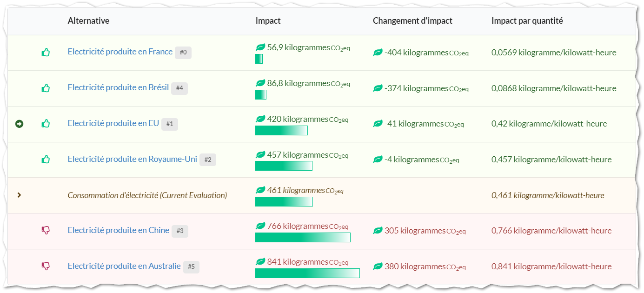Click the #5 badge beside Australie

(x=191, y=267)
